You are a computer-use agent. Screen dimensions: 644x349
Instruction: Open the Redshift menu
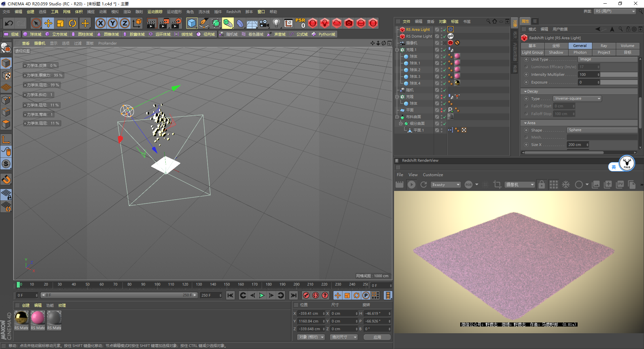[233, 12]
